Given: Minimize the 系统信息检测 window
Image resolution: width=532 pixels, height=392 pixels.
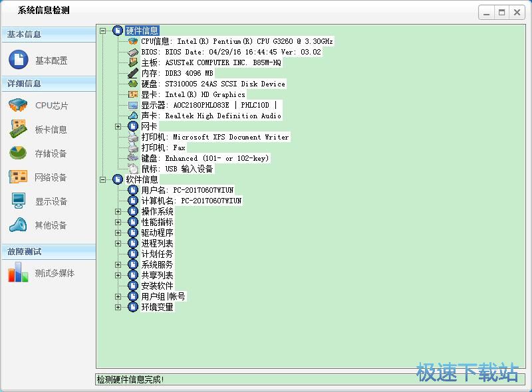Looking at the screenshot, I should [486, 13].
